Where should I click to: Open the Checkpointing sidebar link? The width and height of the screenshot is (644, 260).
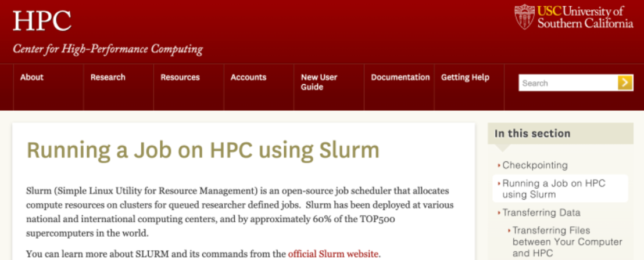tap(535, 165)
